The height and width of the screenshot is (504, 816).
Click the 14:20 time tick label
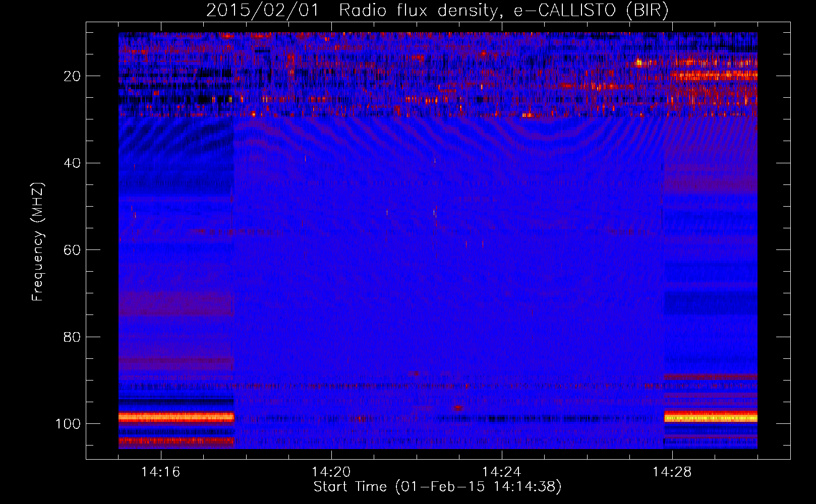coord(331,472)
